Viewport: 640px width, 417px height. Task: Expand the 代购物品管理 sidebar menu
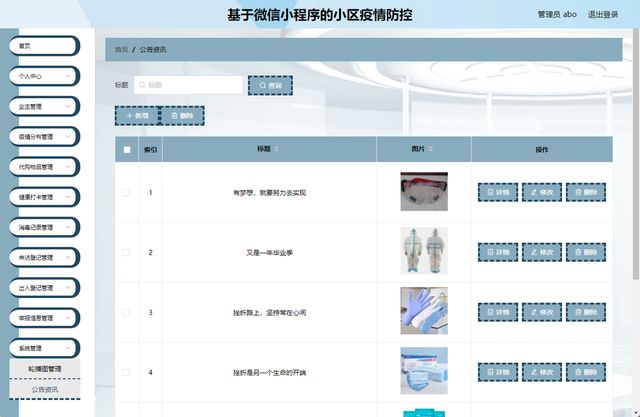click(44, 167)
